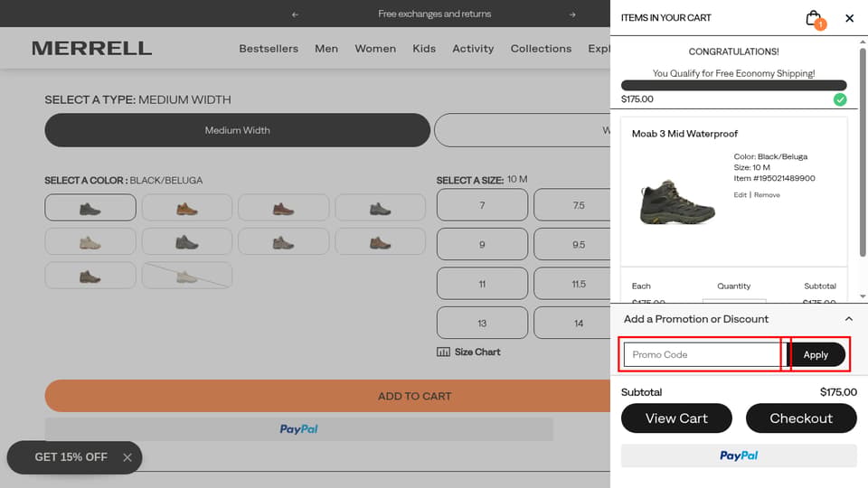Click the Merrell logo
Screen dimensions: 868x488
pos(91,48)
